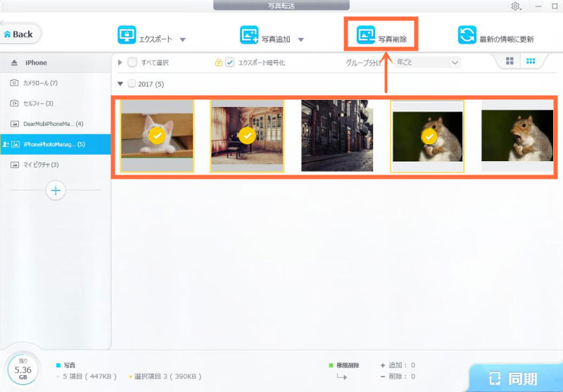Open the Export dropdown arrow
This screenshot has height=392, width=563.
point(182,39)
